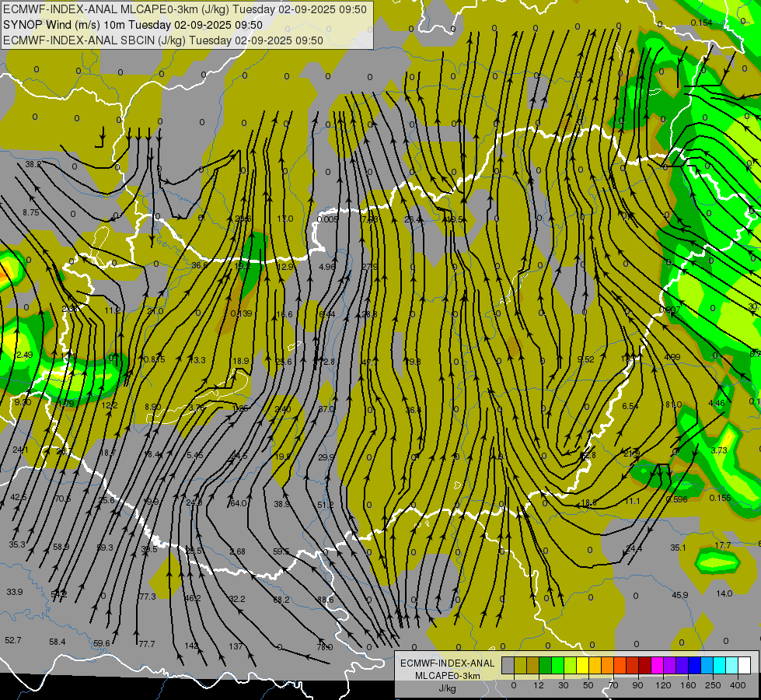Pick the pure blue legend swatch
The width and height of the screenshot is (761, 700).
click(694, 666)
